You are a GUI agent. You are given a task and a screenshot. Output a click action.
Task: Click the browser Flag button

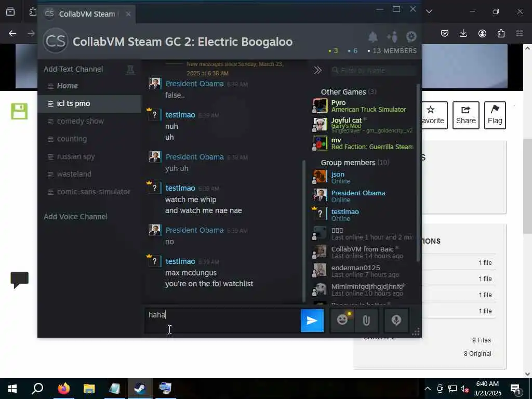tap(495, 115)
